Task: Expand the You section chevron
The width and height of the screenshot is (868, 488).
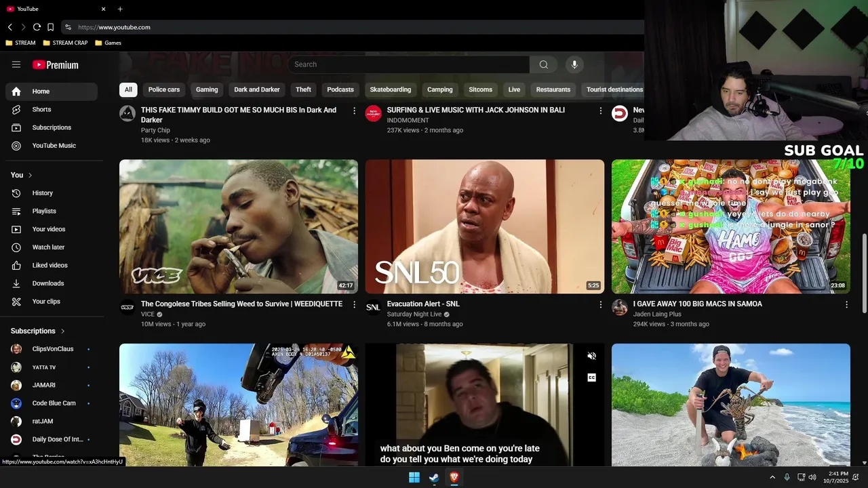Action: tap(30, 175)
